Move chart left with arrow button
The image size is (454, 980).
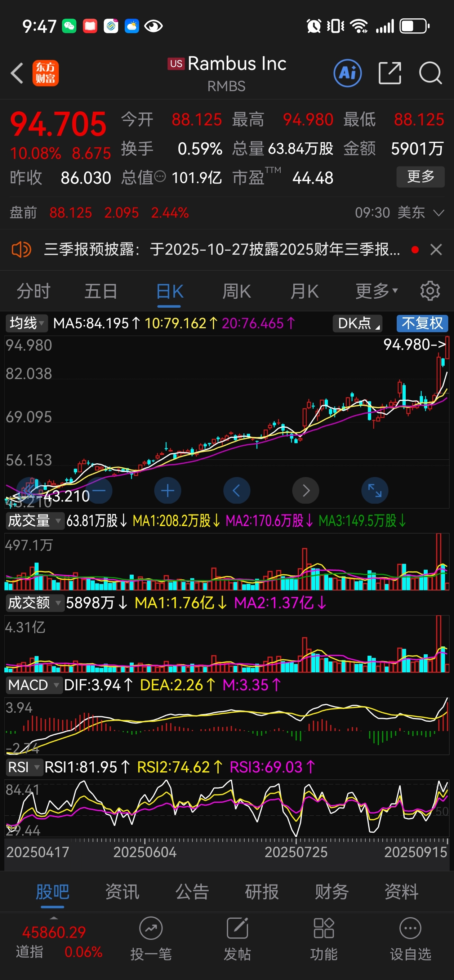(237, 491)
